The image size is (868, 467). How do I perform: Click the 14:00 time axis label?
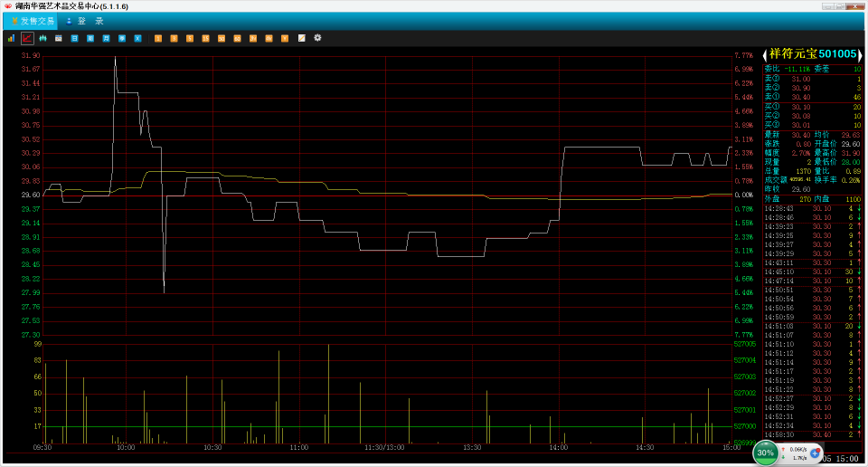pos(559,448)
